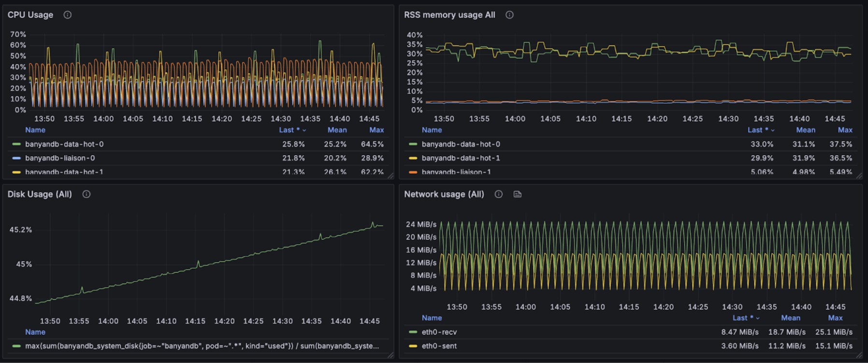The width and height of the screenshot is (868, 363).
Task: Click the Network usage panel resize corner handle
Action: [859, 355]
